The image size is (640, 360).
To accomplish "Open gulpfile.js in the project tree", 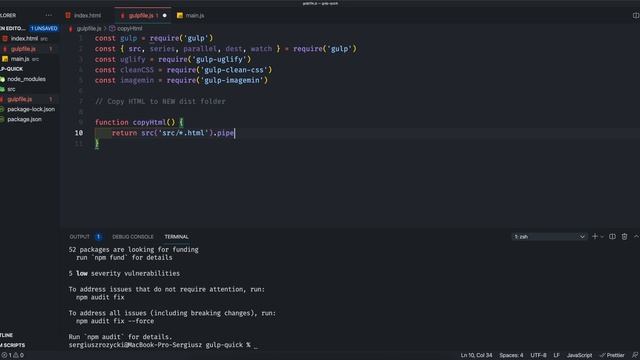I will coord(20,99).
